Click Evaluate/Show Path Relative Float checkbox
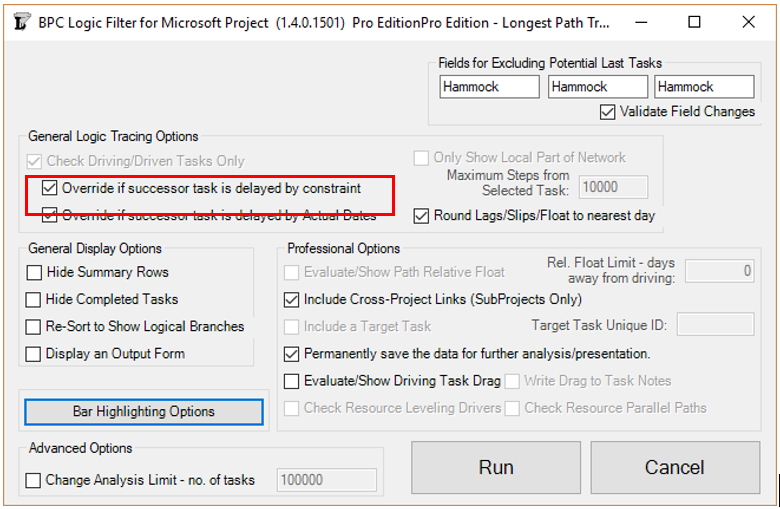 coord(292,272)
